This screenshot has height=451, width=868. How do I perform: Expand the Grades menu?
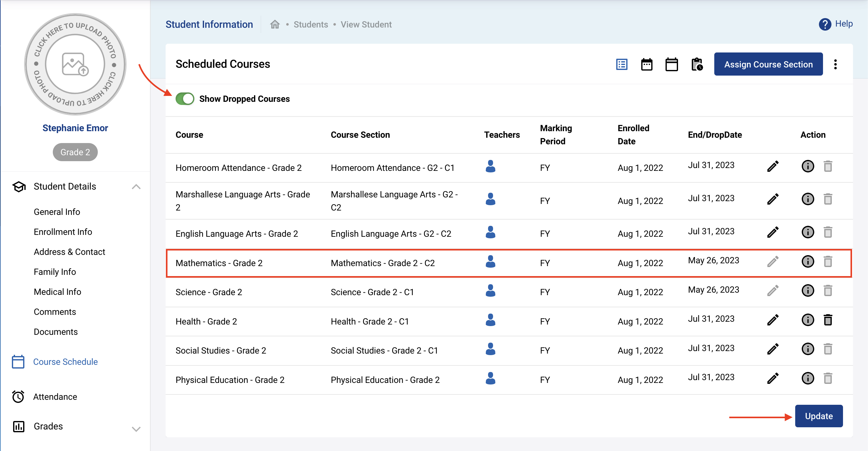[136, 429]
